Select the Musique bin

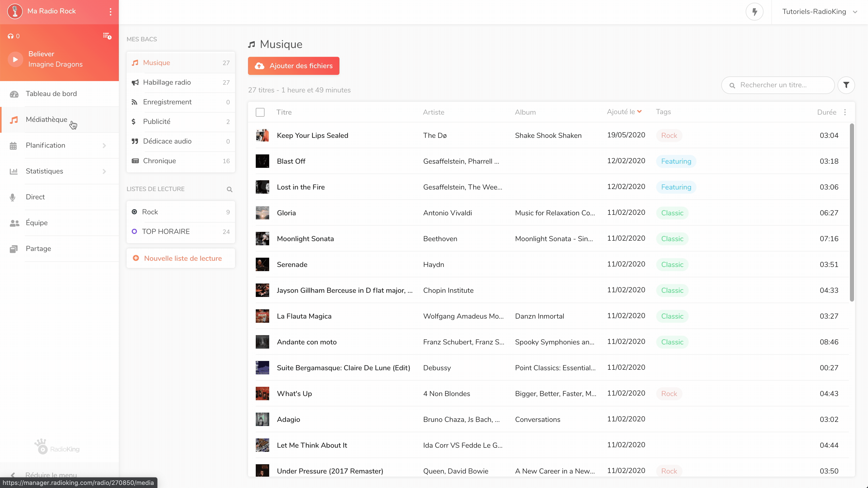[181, 63]
